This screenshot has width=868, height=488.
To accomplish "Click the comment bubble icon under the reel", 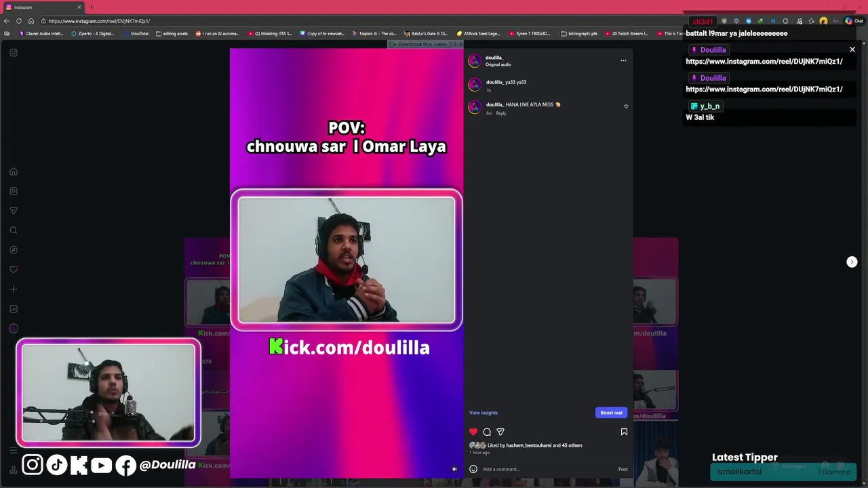I will (487, 432).
